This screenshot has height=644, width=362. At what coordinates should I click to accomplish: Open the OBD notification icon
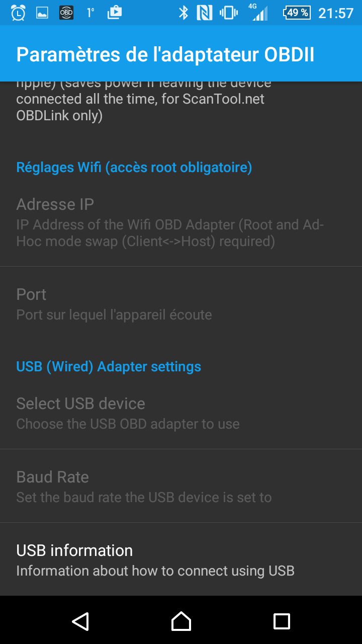pos(66,13)
